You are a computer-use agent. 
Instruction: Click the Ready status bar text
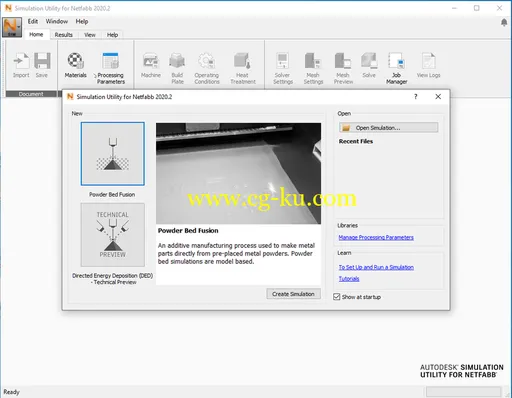pyautogui.click(x=12, y=392)
